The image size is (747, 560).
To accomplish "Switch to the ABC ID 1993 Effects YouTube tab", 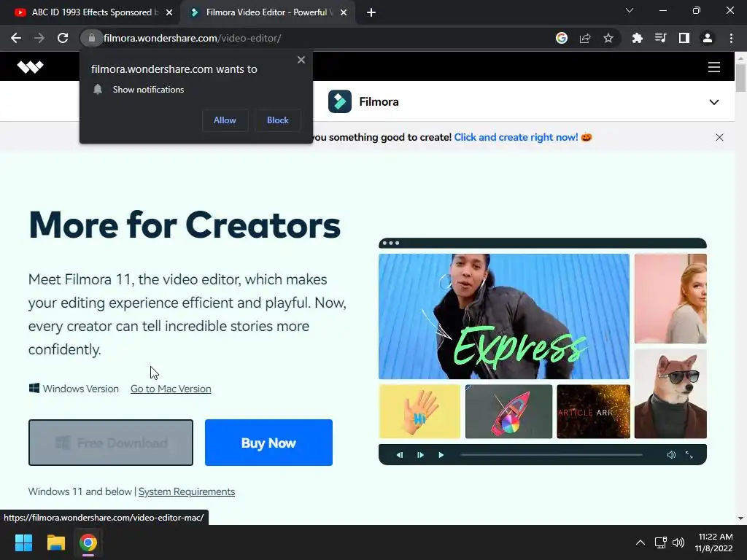I will click(x=90, y=12).
